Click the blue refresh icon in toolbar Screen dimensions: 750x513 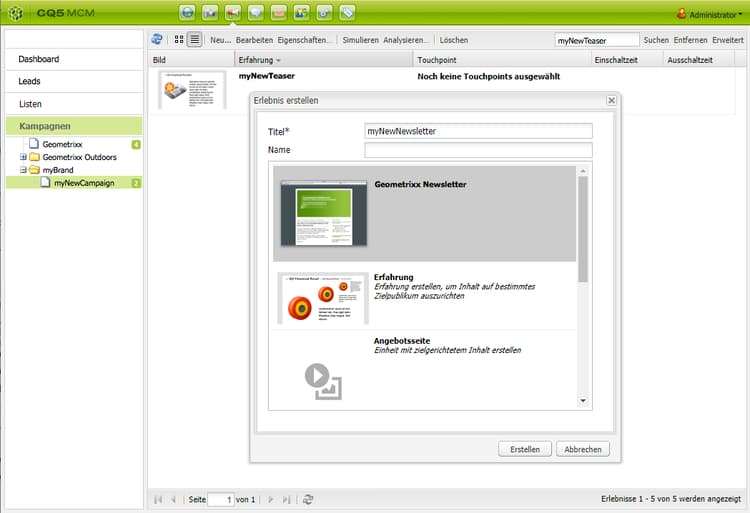(157, 40)
